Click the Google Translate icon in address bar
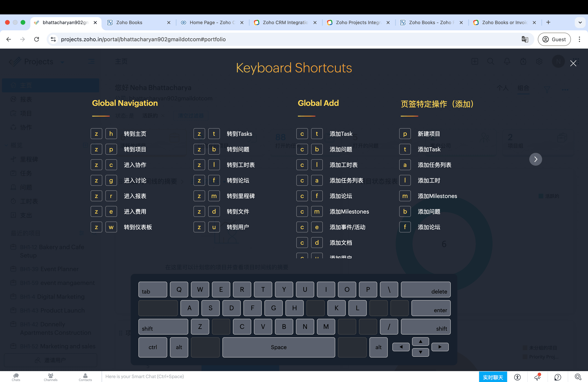This screenshot has width=588, height=382. (x=525, y=39)
